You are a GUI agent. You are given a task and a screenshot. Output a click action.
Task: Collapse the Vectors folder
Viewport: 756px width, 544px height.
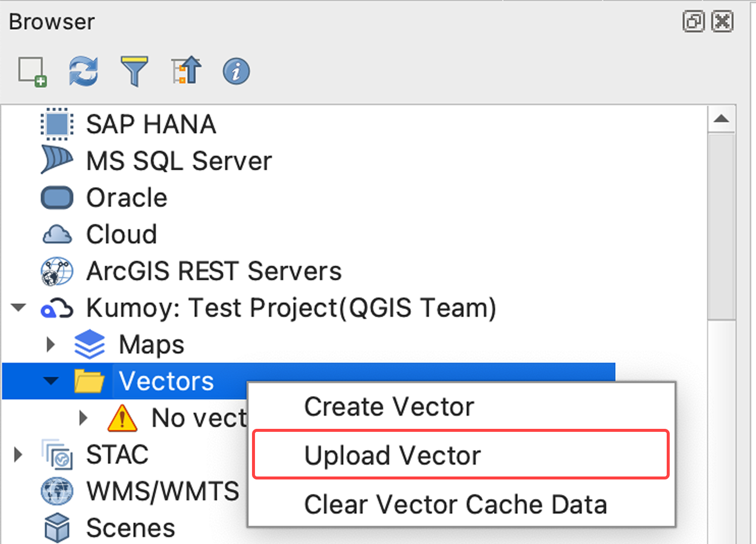pyautogui.click(x=51, y=381)
